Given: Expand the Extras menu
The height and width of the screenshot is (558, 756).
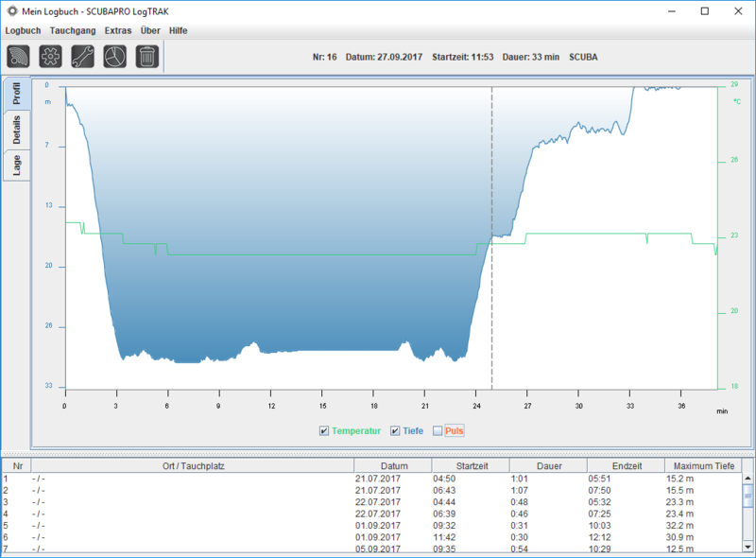Looking at the screenshot, I should (118, 30).
